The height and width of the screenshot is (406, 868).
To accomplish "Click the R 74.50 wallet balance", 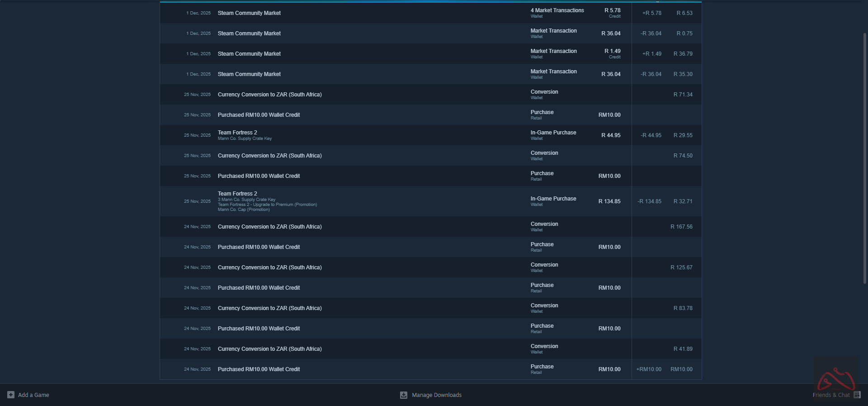I will [683, 156].
